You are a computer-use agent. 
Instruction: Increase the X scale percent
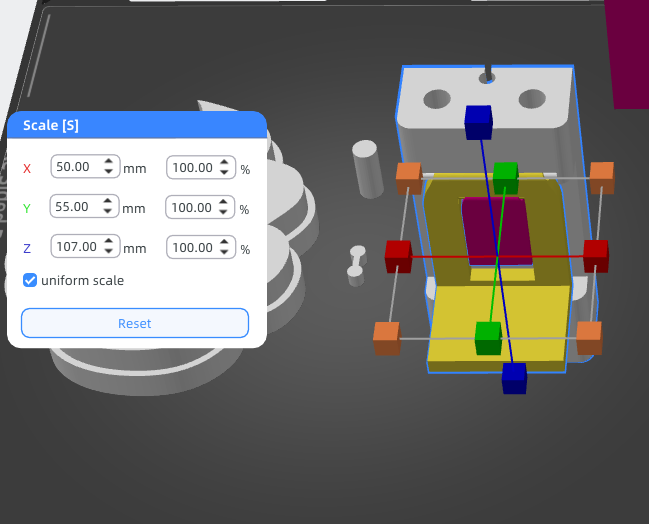[224, 162]
